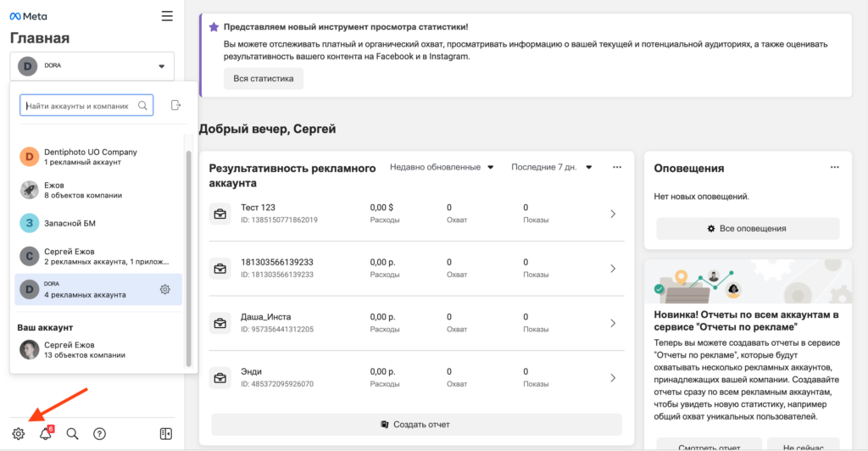Open hamburger menu next to Meta logo
The height and width of the screenshot is (451, 868).
coord(167,16)
